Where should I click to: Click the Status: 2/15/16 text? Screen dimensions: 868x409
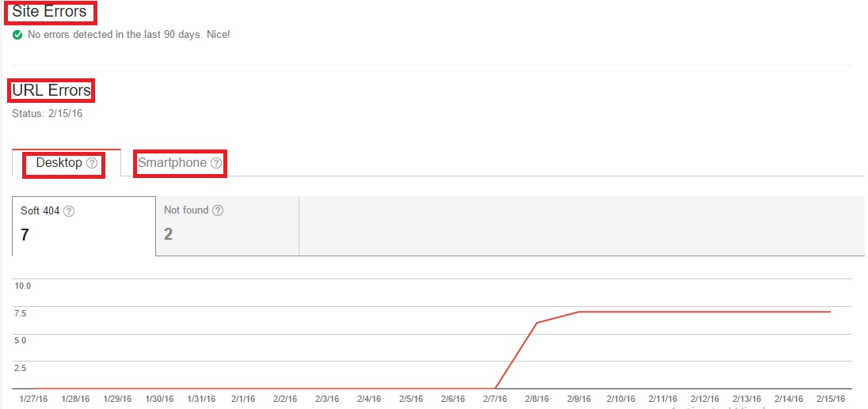pos(48,113)
